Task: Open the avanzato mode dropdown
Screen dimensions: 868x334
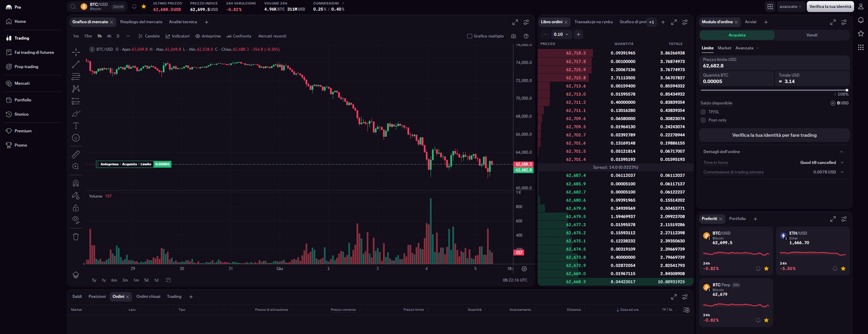Action: click(x=791, y=7)
